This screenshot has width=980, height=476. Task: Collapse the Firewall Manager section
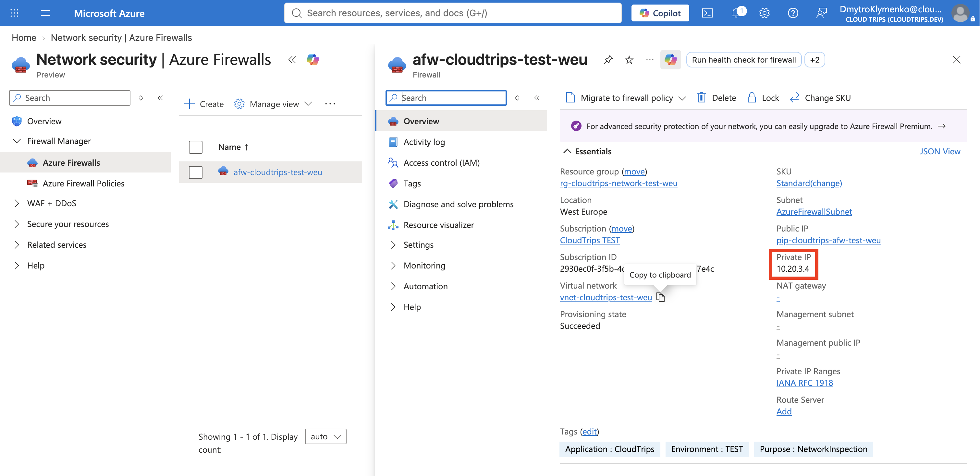(17, 141)
